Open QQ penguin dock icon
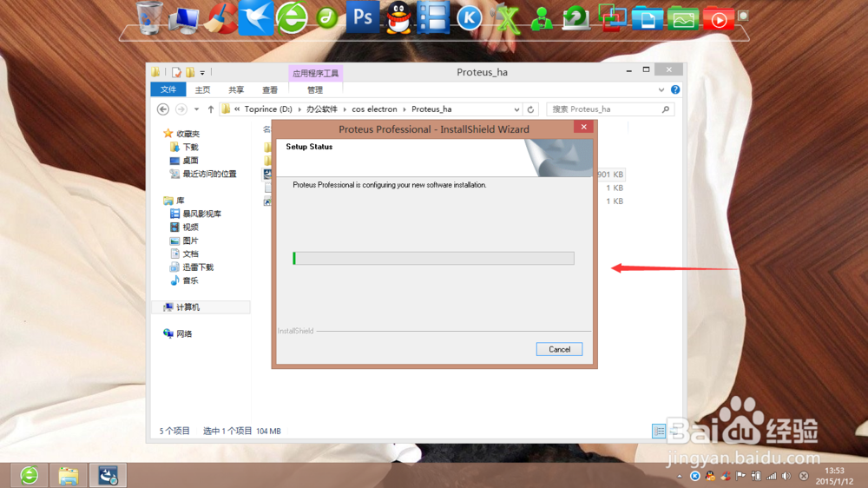This screenshot has width=868, height=488. coord(398,17)
